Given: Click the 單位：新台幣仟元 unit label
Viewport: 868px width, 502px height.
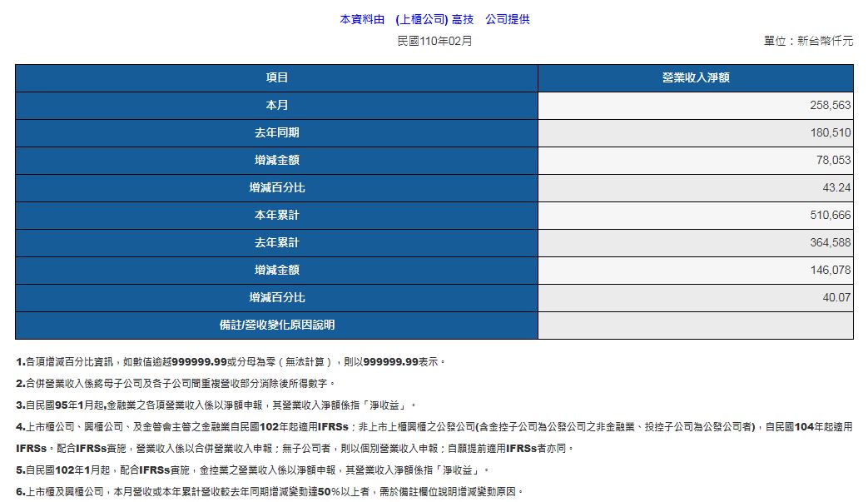Looking at the screenshot, I should [x=808, y=41].
